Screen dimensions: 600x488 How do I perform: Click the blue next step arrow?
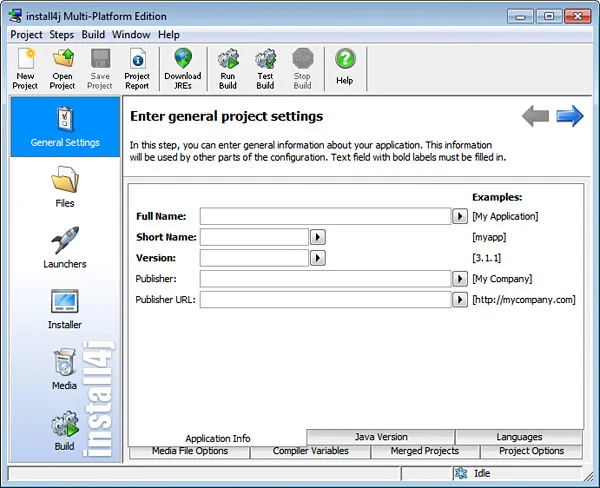570,117
